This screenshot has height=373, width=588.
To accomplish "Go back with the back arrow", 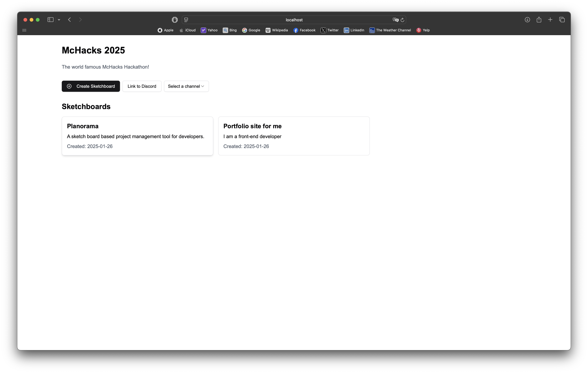I will tap(70, 20).
